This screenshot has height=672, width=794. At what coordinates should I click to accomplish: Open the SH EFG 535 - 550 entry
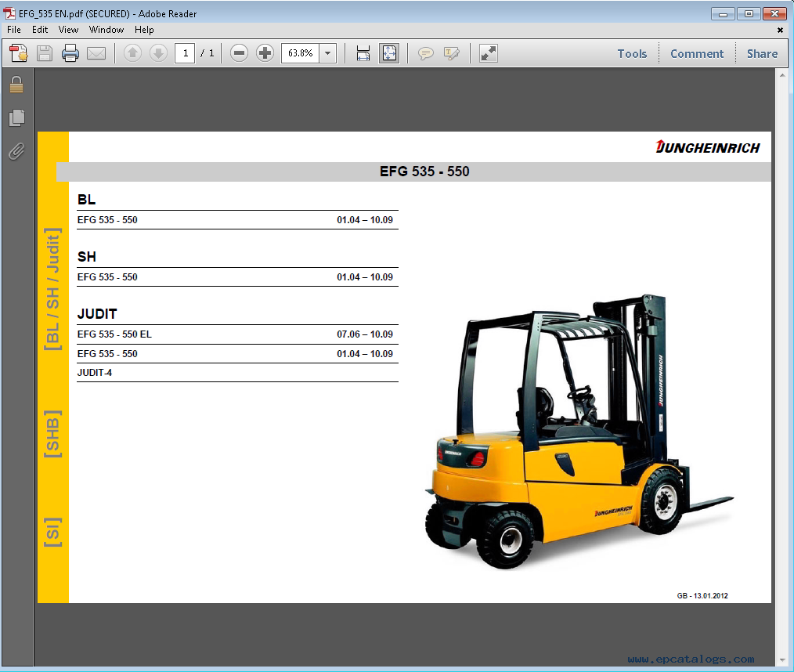(237, 277)
